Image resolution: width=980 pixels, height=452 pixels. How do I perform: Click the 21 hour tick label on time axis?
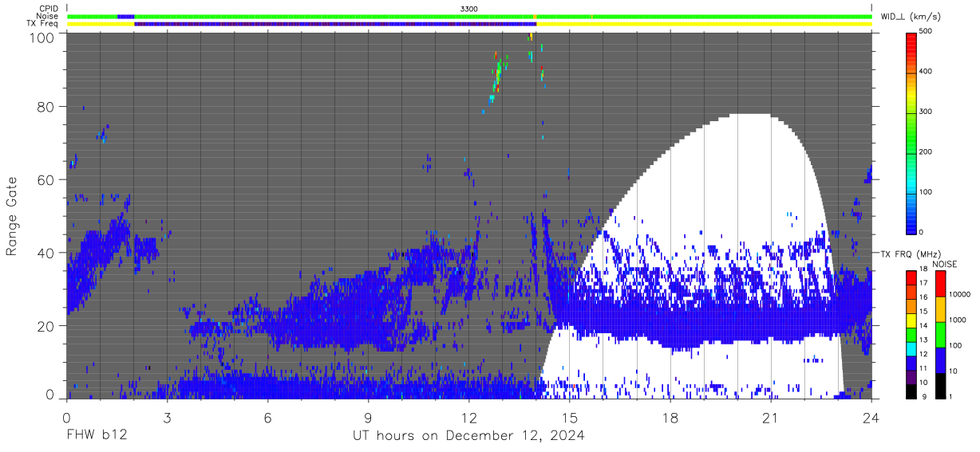click(x=771, y=418)
